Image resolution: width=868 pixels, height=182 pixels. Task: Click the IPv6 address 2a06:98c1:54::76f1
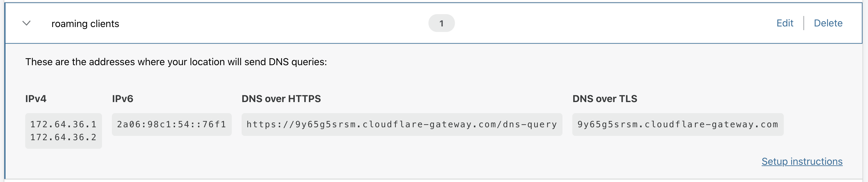coord(172,125)
